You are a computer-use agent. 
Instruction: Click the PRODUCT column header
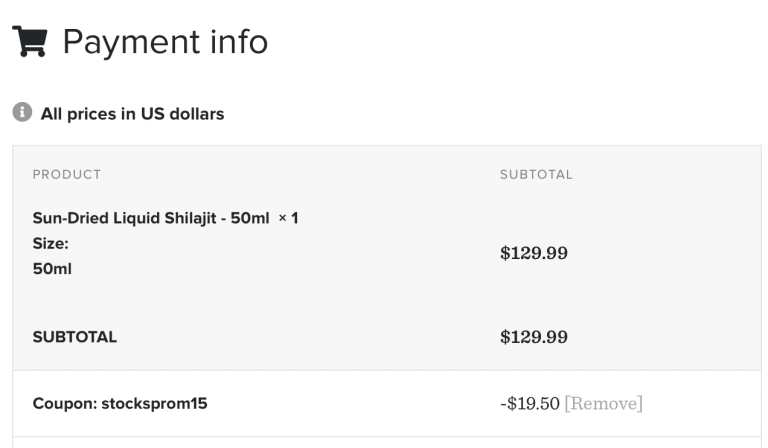(67, 175)
